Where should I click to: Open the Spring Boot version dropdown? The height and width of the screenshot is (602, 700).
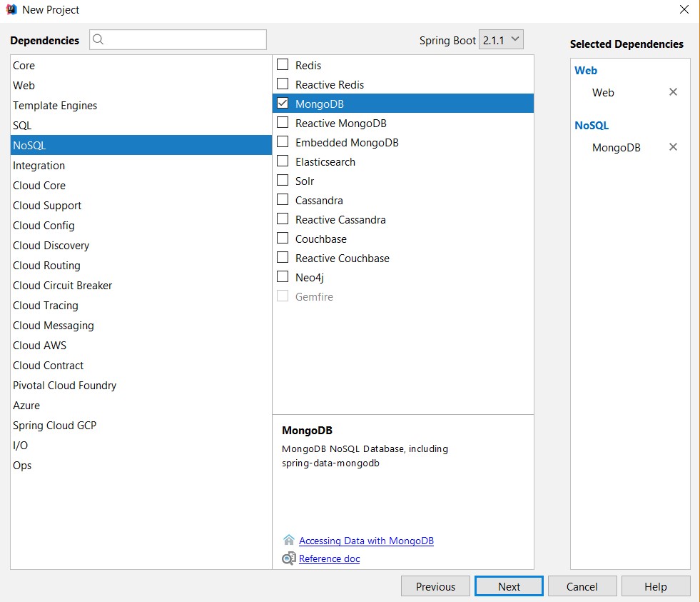[x=501, y=40]
